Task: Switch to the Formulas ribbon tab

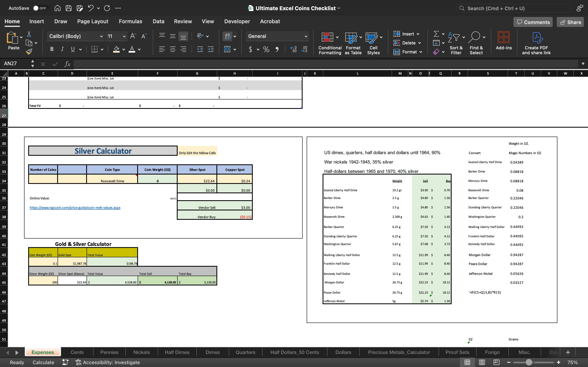Action: coord(130,21)
